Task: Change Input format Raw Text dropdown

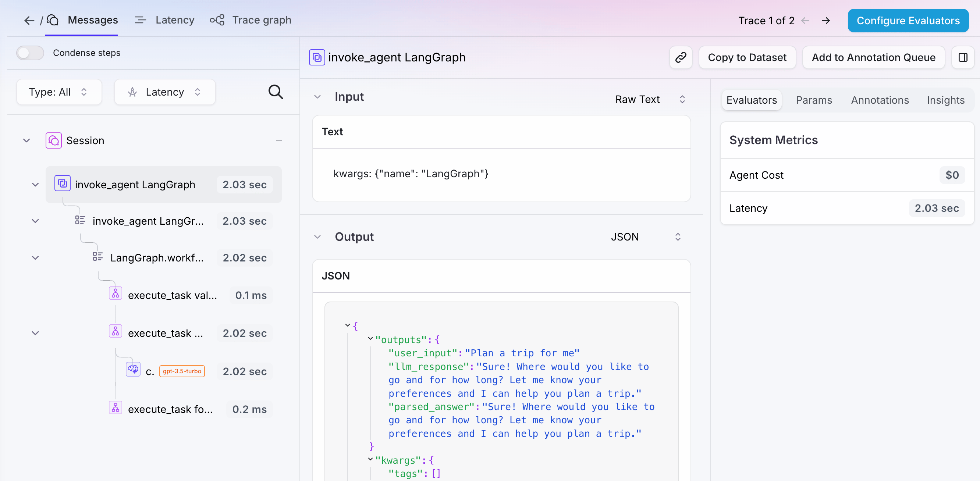Action: point(650,99)
